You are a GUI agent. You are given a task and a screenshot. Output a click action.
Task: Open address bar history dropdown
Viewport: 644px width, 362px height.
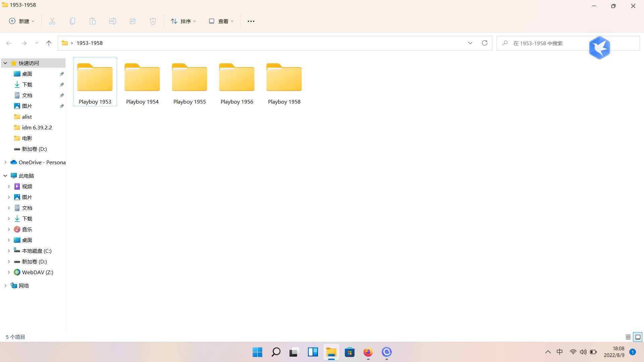(470, 43)
